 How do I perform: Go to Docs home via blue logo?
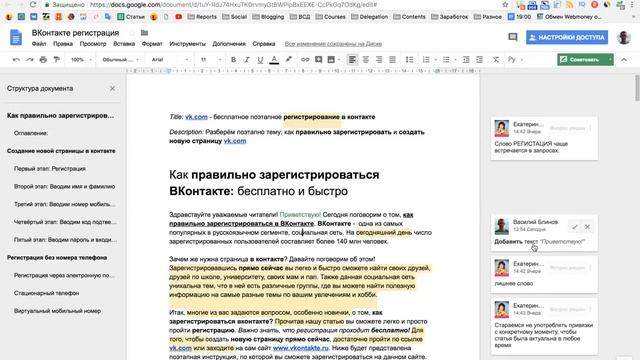tap(16, 38)
